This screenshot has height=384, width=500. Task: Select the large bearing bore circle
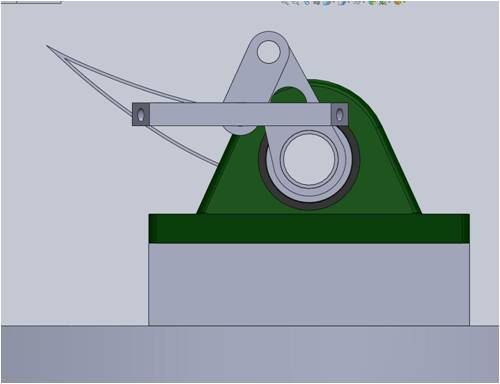point(310,159)
